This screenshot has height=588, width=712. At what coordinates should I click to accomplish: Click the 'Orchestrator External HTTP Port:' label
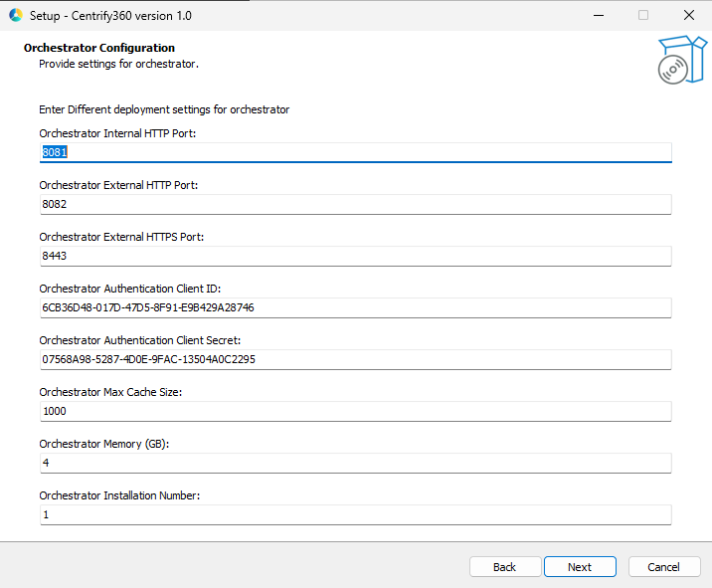click(118, 185)
